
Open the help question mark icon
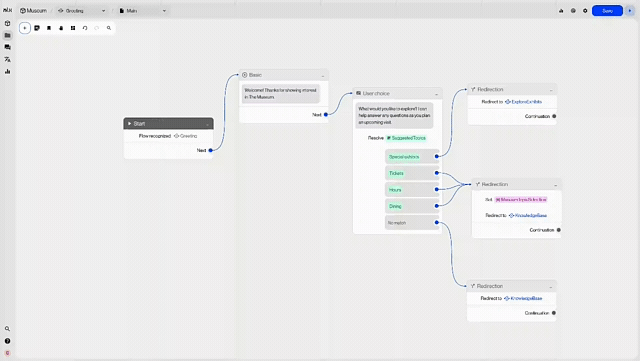(x=7, y=341)
